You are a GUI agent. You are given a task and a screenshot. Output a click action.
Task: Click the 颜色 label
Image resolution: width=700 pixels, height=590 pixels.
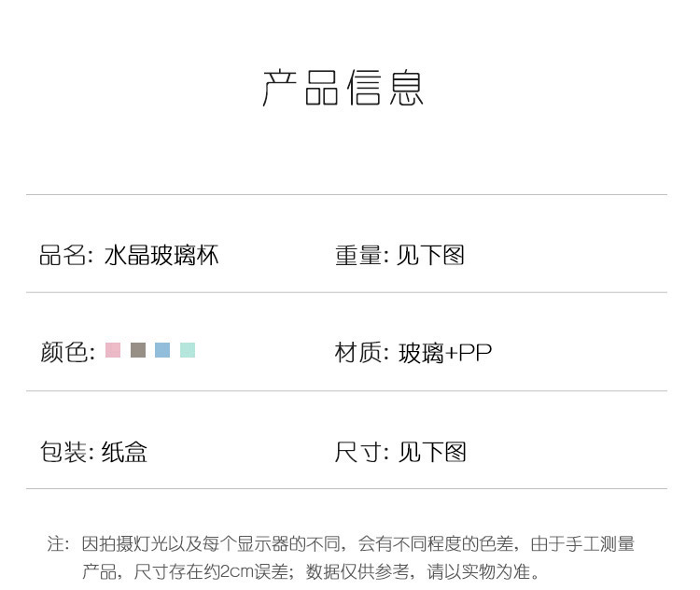[63, 352]
